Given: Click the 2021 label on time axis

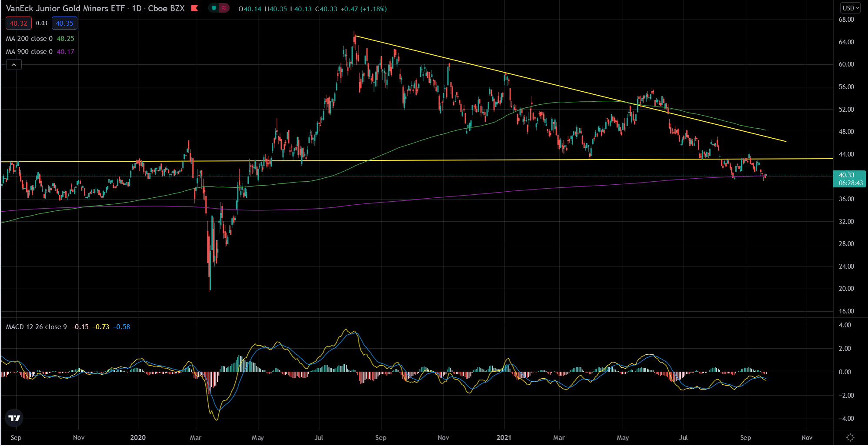Looking at the screenshot, I should (x=504, y=438).
